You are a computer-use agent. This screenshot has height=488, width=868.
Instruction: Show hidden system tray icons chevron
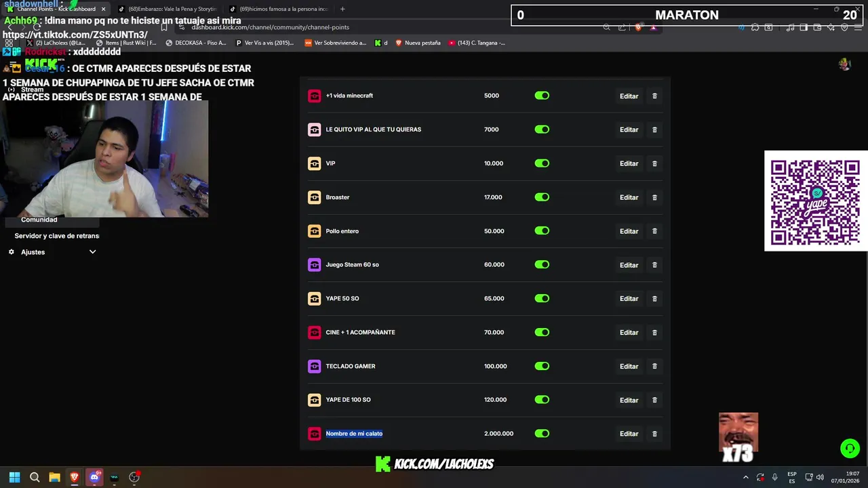[x=745, y=477]
